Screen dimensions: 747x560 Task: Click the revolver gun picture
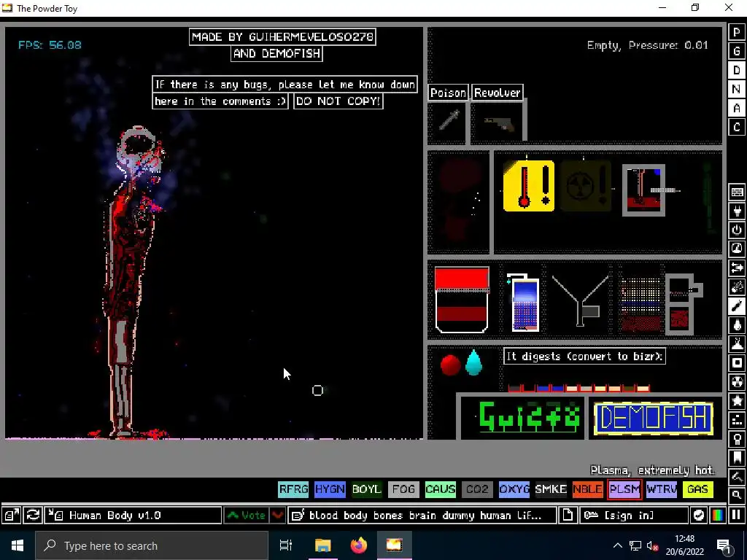(499, 124)
